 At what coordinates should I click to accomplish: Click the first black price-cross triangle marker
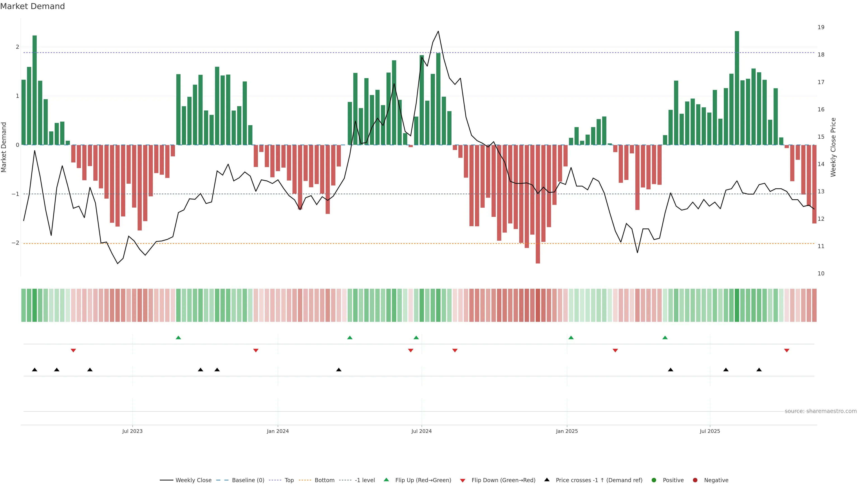[x=35, y=370]
